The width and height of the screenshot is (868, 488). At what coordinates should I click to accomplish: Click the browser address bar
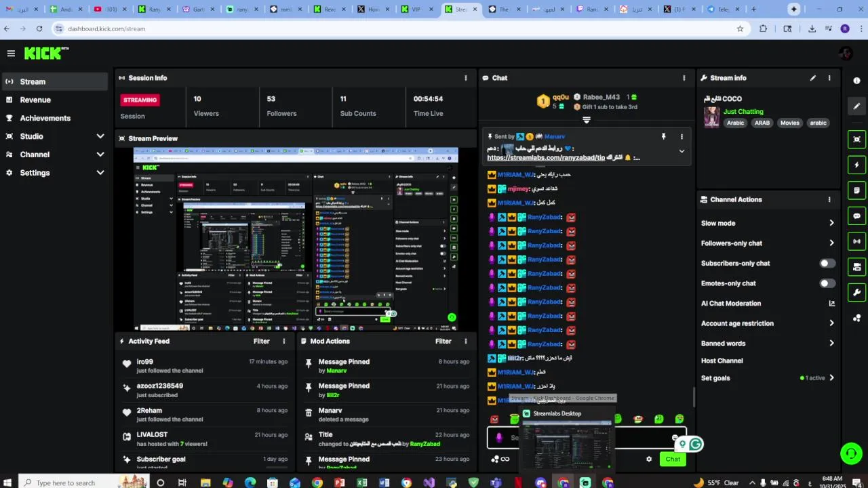(x=393, y=28)
